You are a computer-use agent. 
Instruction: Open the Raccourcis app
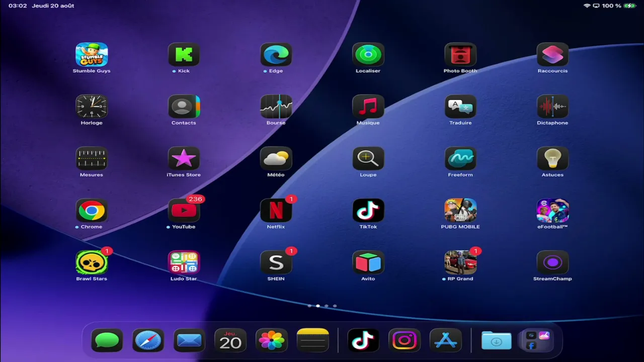point(552,54)
